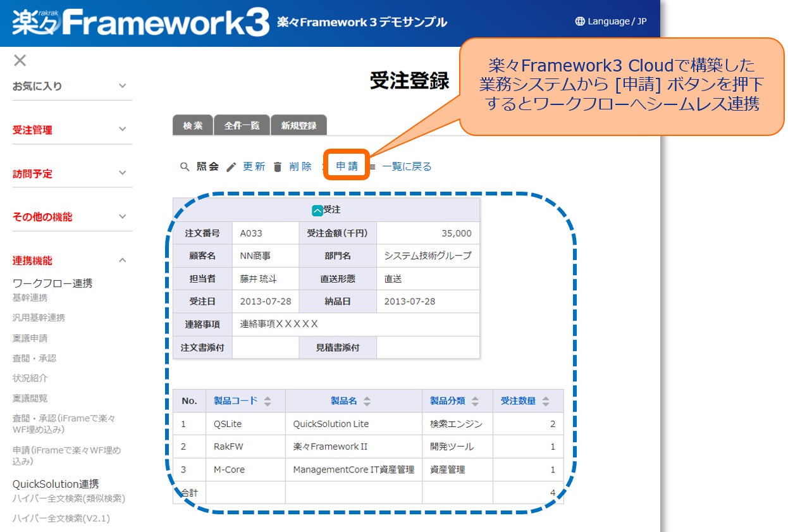The image size is (788, 532).
Task: Click the 納品日 2013-07-28 value
Action: pyautogui.click(x=428, y=301)
